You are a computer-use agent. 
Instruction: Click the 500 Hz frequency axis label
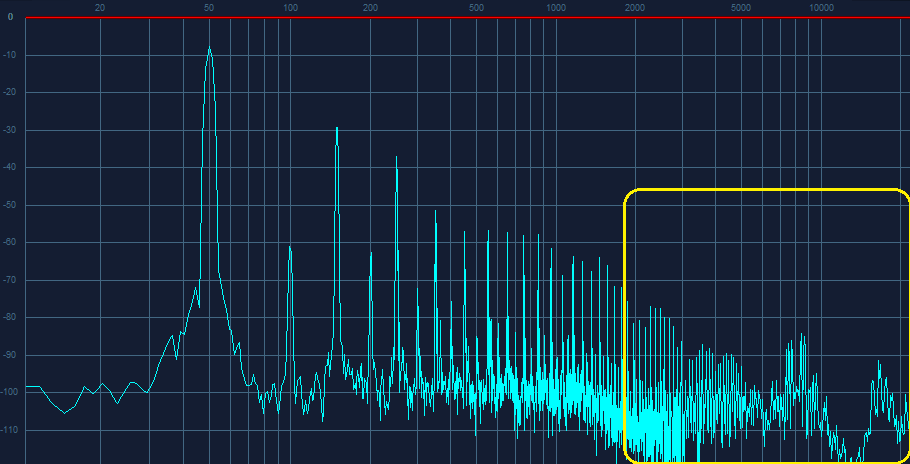pos(476,8)
